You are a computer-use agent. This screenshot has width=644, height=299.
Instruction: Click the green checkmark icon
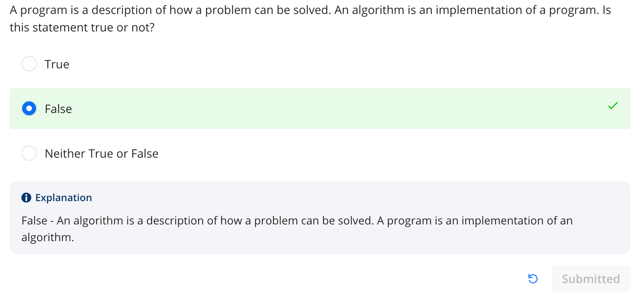click(613, 106)
